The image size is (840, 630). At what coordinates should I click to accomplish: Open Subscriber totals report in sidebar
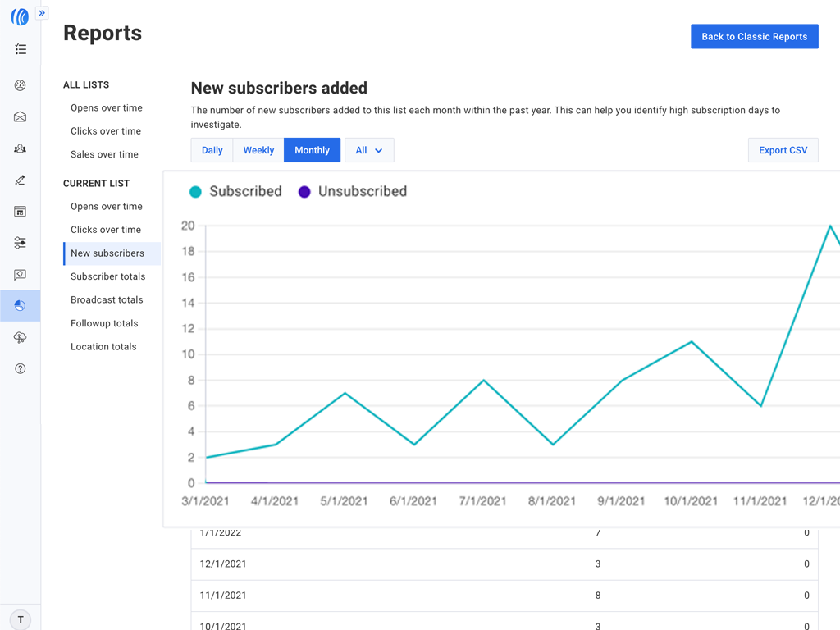click(x=107, y=276)
